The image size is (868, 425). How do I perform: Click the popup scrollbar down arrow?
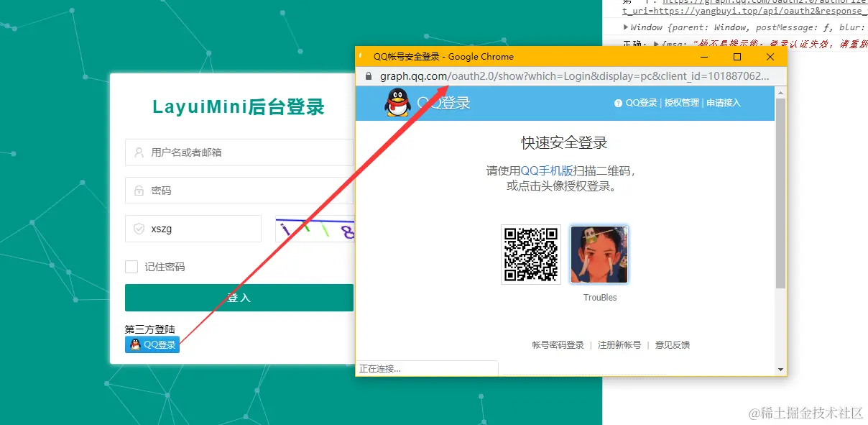[x=781, y=369]
